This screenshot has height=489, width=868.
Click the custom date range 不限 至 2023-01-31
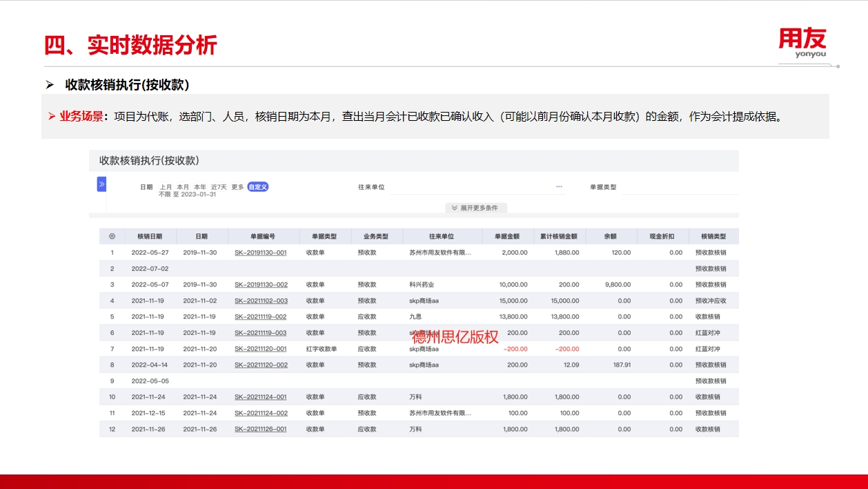tap(187, 195)
